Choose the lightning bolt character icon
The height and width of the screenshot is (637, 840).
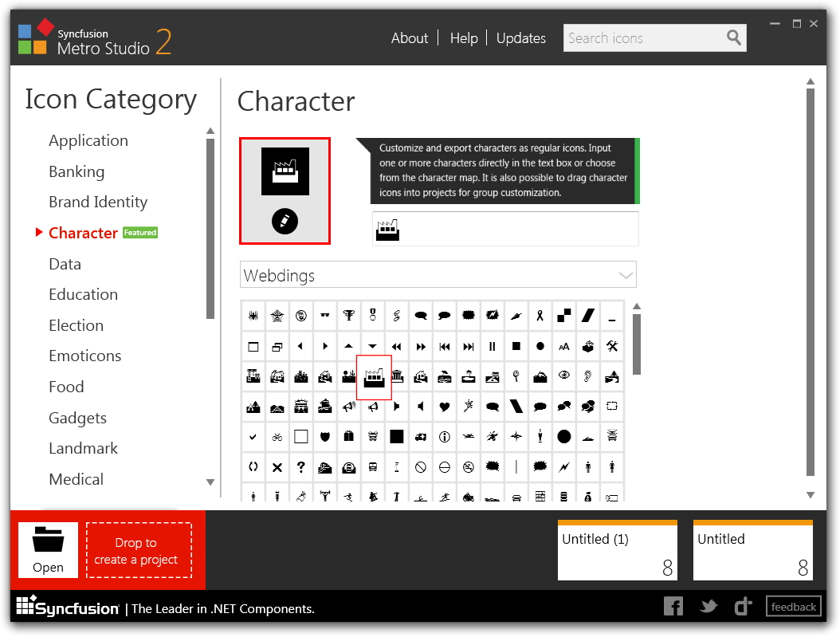(x=564, y=467)
